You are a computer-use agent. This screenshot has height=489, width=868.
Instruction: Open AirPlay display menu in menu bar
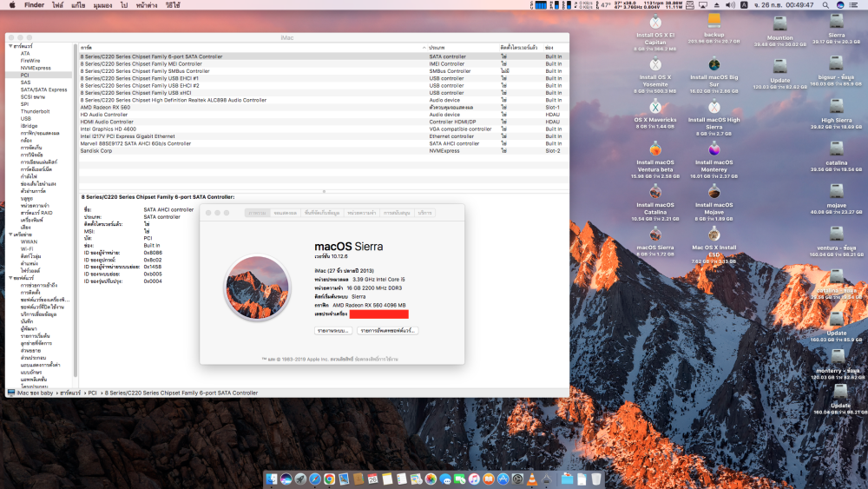(703, 5)
